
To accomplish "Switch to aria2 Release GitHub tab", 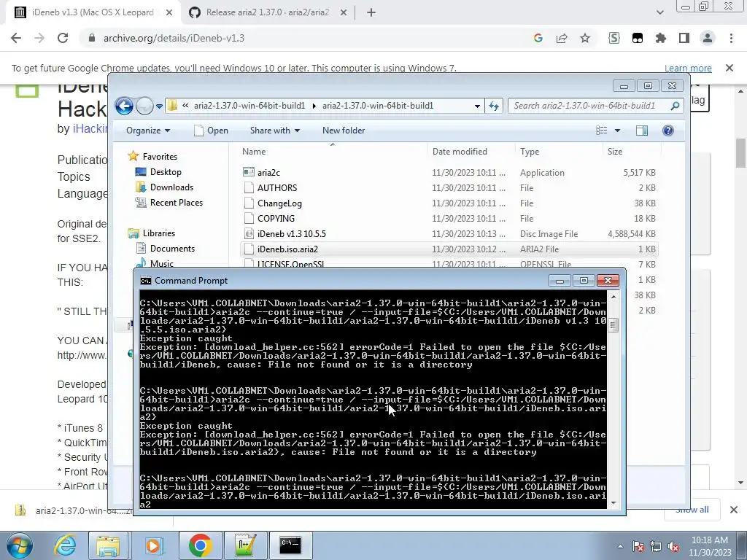I will 268,12.
